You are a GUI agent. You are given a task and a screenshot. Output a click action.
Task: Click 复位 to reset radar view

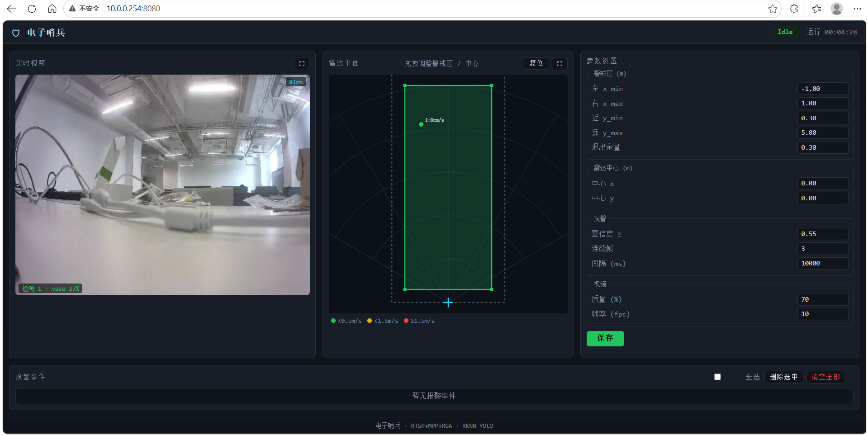[536, 63]
